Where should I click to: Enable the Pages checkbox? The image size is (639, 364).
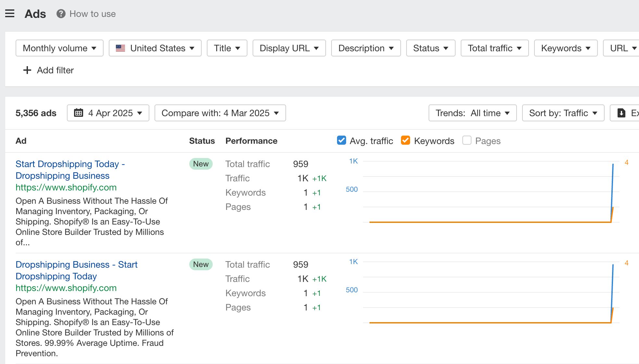point(467,140)
